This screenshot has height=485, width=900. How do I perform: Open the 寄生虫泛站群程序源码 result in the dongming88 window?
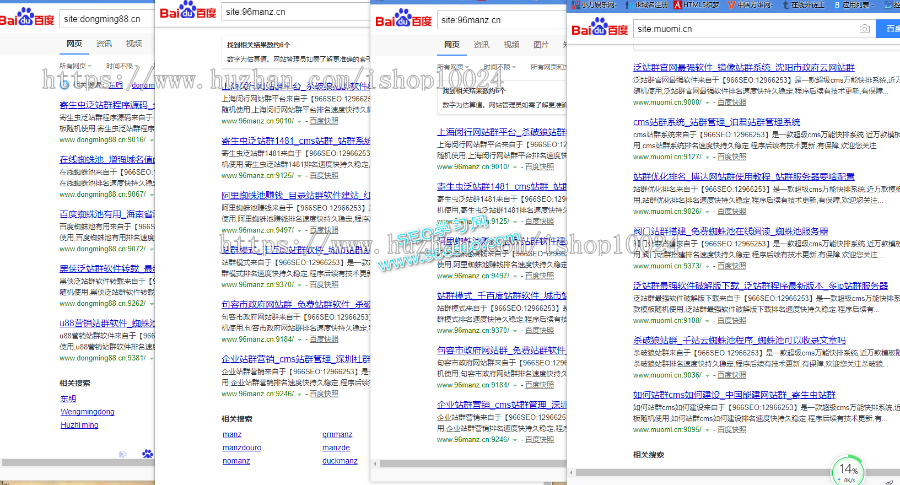[x=107, y=105]
